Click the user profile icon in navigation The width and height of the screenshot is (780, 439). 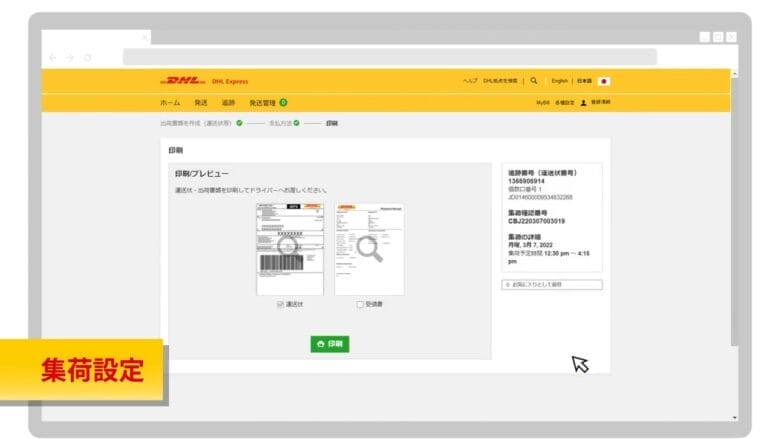tap(584, 102)
